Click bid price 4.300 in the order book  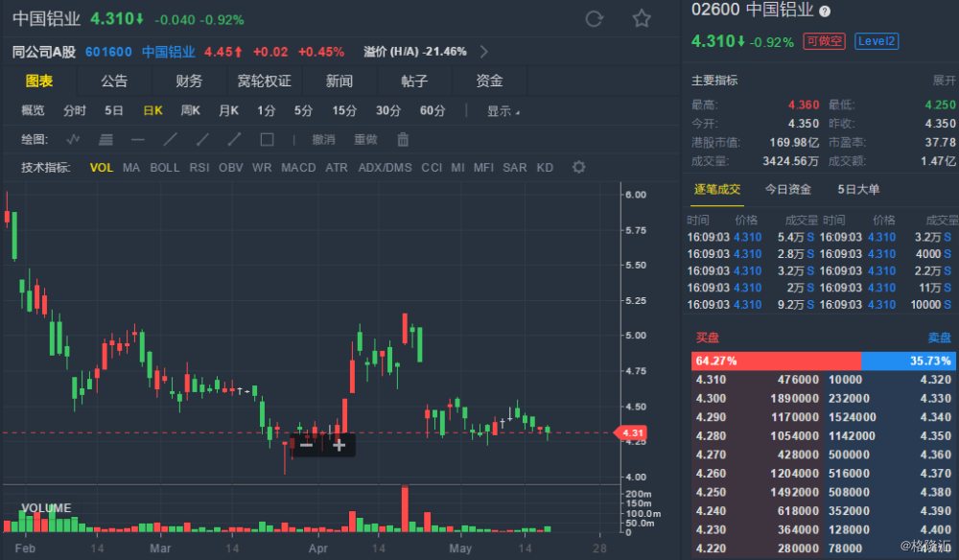coord(711,399)
